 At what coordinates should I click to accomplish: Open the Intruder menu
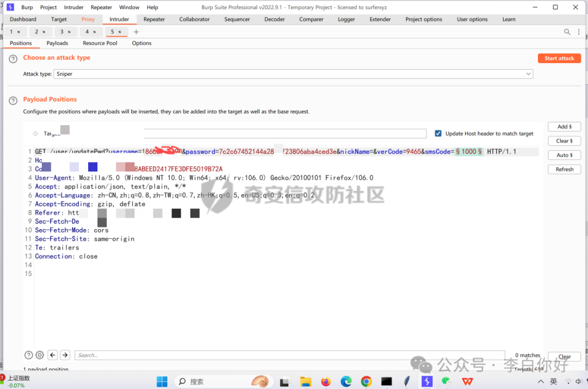(x=73, y=7)
